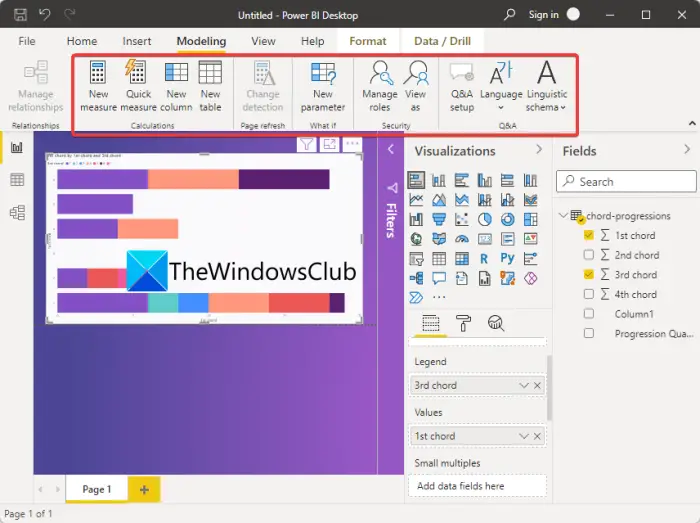Switch to Data view in sidebar
The height and width of the screenshot is (523, 700).
click(x=17, y=180)
